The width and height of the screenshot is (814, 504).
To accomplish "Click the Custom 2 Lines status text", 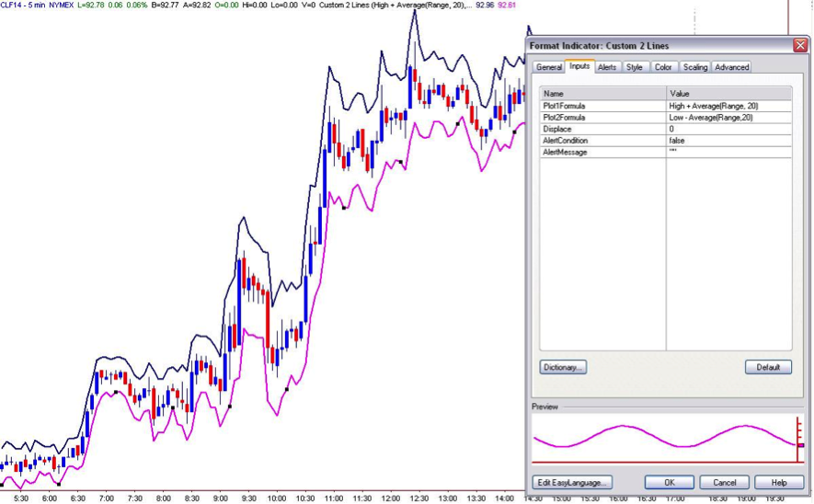I will click(396, 6).
